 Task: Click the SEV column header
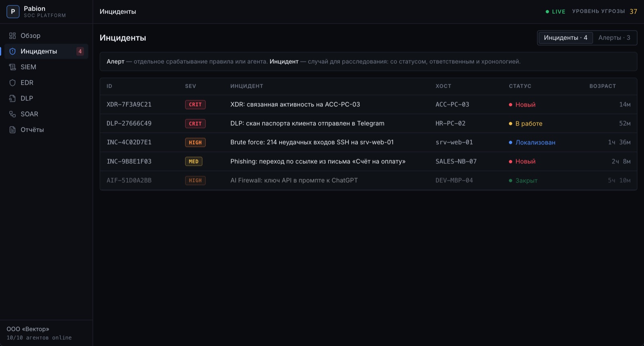(190, 86)
